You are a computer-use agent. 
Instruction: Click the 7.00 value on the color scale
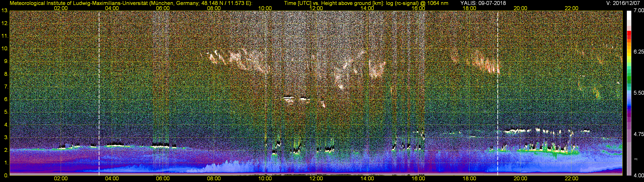[639, 10]
